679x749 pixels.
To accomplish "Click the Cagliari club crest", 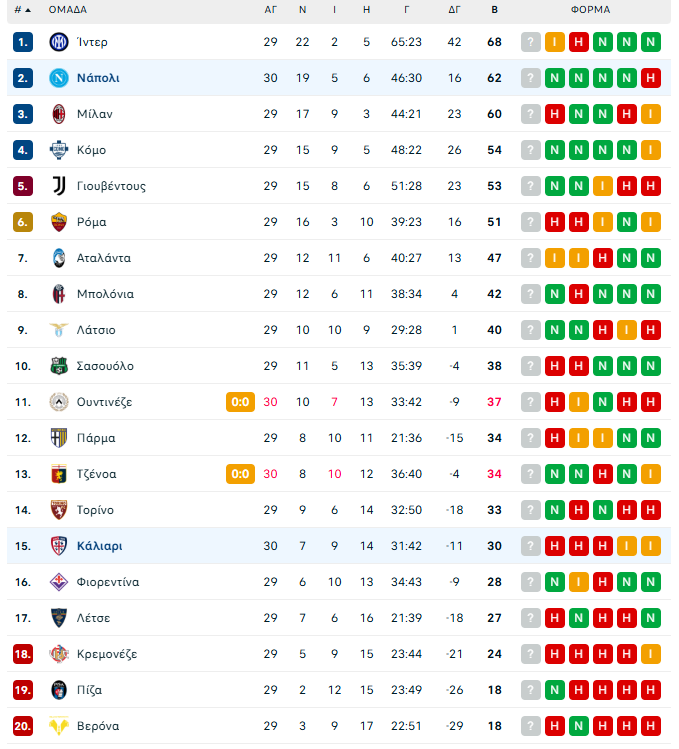I will 58,546.
